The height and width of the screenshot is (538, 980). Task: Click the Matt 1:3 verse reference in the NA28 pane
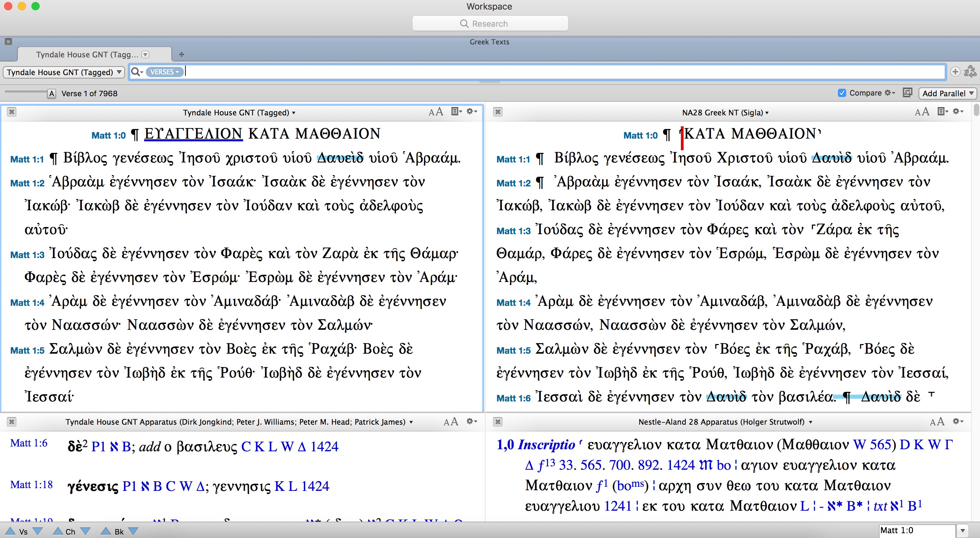[513, 231]
